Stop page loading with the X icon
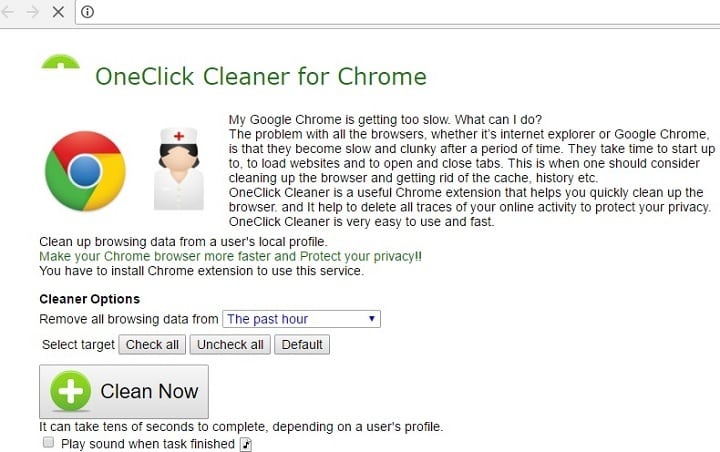This screenshot has width=720, height=452. pyautogui.click(x=58, y=12)
